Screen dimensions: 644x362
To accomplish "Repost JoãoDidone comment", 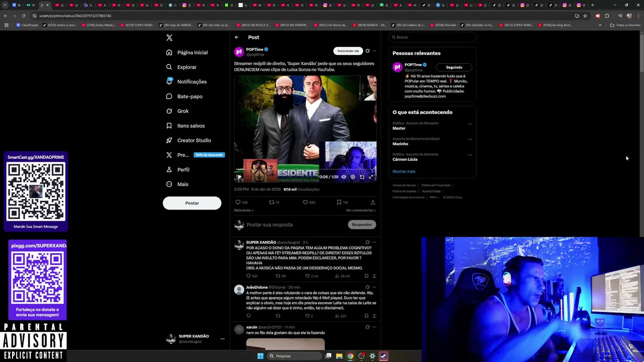I will coord(278,316).
